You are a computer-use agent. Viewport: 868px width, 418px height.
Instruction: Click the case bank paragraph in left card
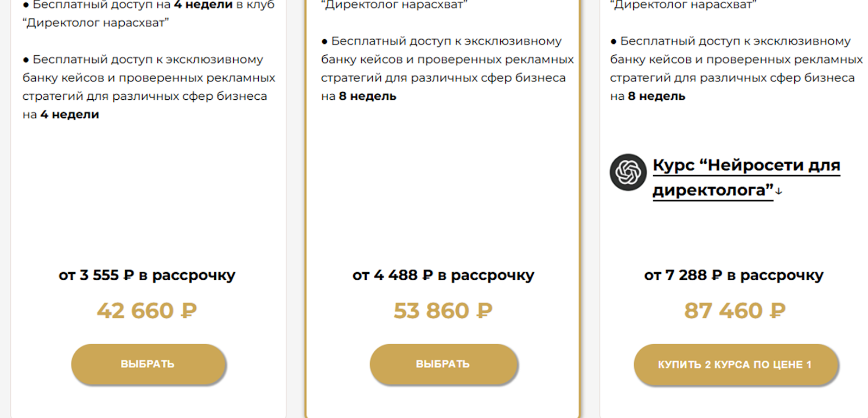point(148,78)
